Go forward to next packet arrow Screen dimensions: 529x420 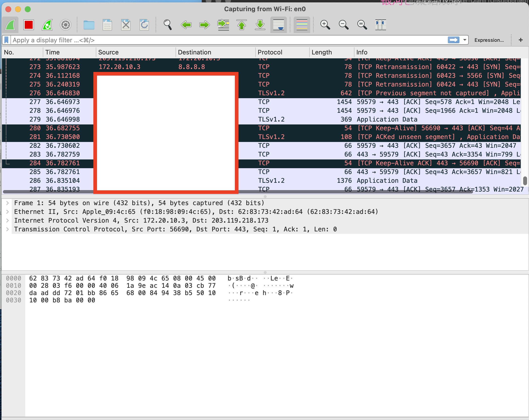pos(205,25)
